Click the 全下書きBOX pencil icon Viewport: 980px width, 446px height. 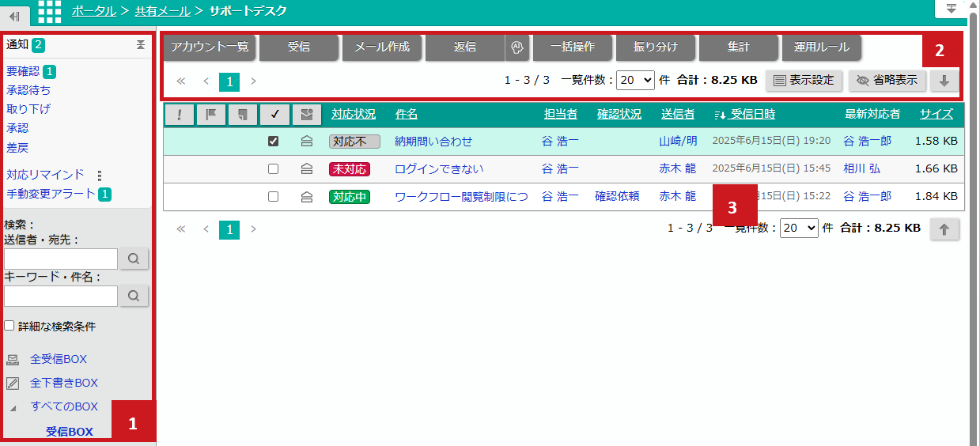[x=13, y=384]
